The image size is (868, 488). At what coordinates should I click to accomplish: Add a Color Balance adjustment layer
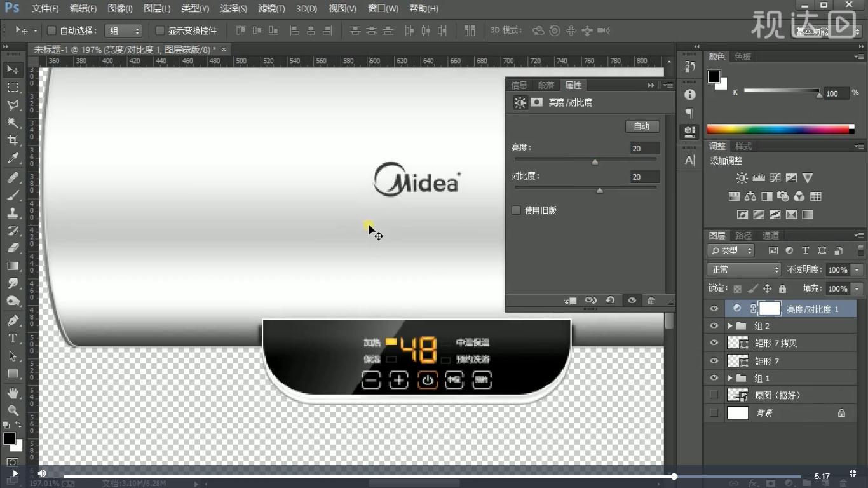click(x=750, y=196)
